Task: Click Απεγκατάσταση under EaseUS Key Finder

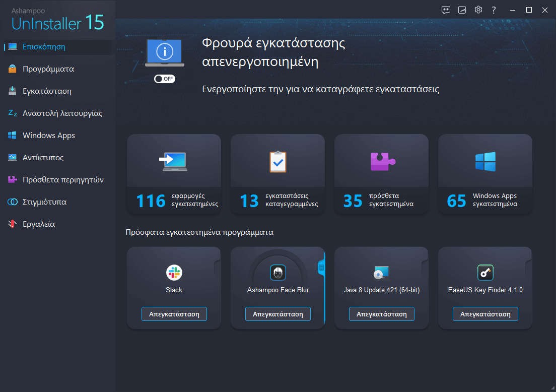Action: tap(485, 314)
